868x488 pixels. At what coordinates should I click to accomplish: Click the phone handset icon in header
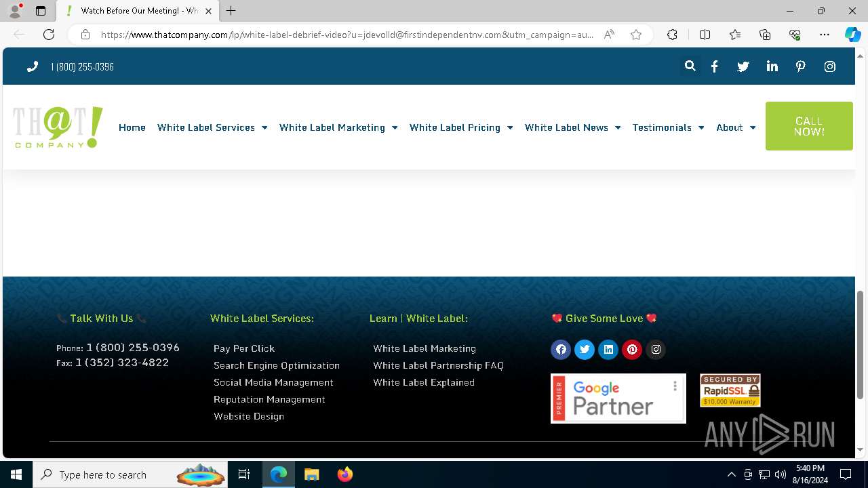tap(33, 66)
